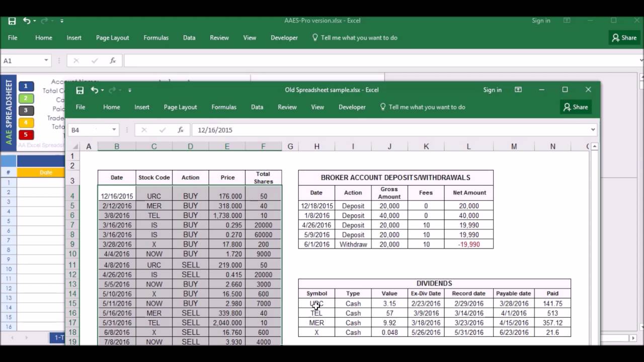Click Withdraw cell in deposits table
The width and height of the screenshot is (644, 362).
click(x=353, y=244)
